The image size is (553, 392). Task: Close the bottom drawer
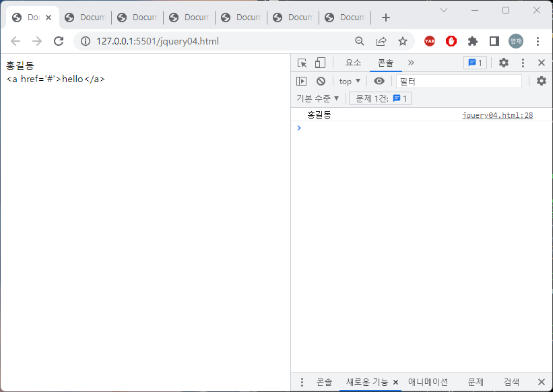542,382
